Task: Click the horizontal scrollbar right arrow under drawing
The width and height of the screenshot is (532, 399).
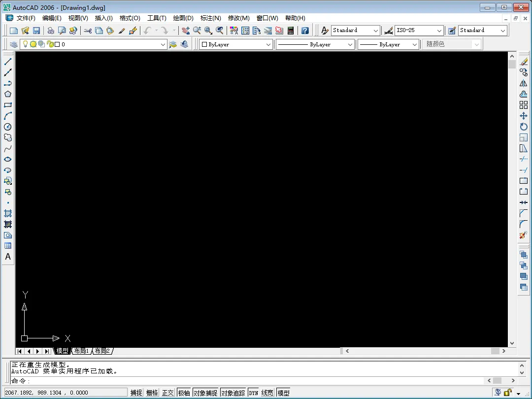Action: point(504,351)
